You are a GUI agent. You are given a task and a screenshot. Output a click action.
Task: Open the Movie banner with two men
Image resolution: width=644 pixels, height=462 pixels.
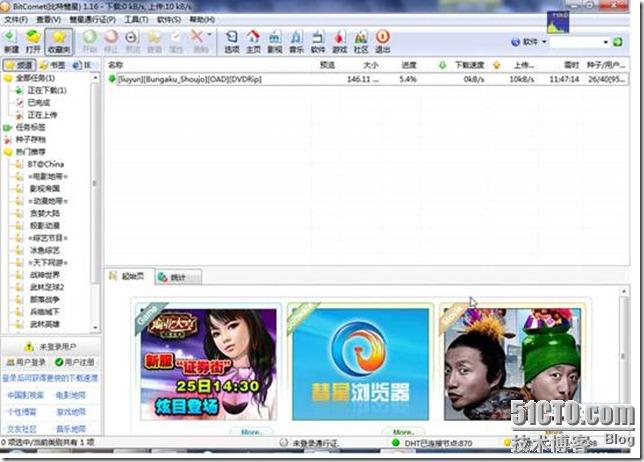(x=512, y=364)
